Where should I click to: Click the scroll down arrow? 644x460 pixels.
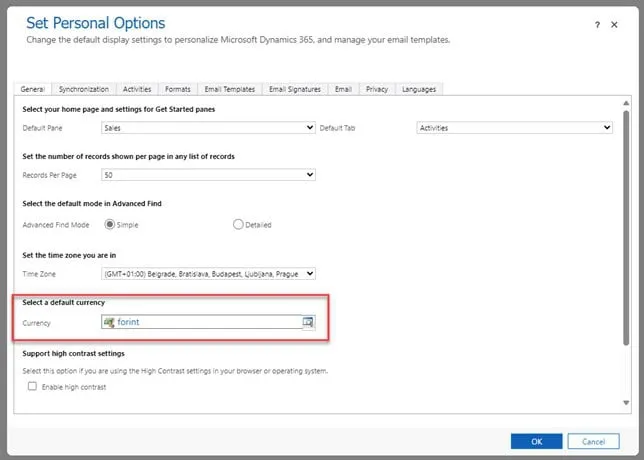626,403
